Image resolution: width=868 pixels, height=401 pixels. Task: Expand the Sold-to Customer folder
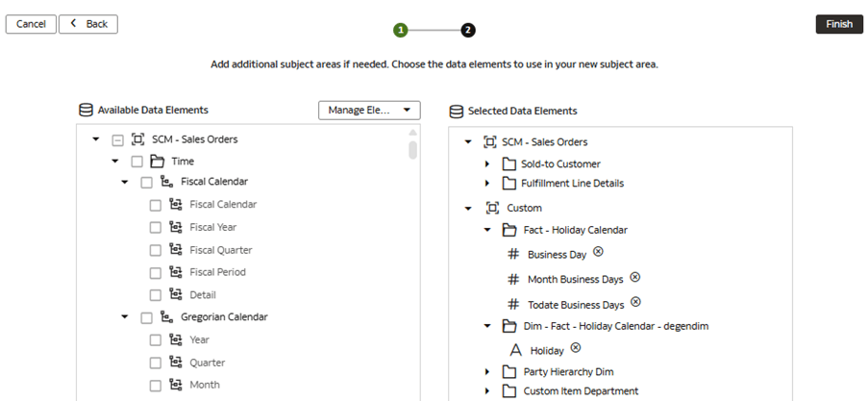coord(487,164)
